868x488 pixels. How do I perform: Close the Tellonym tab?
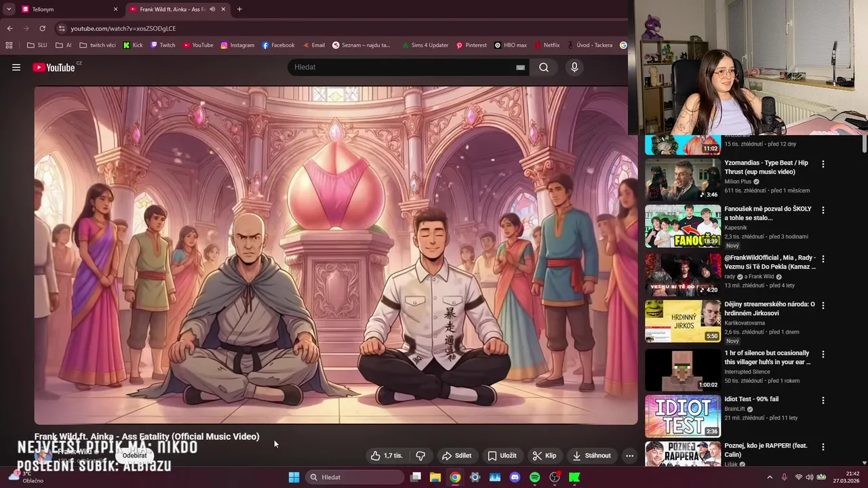pyautogui.click(x=115, y=9)
